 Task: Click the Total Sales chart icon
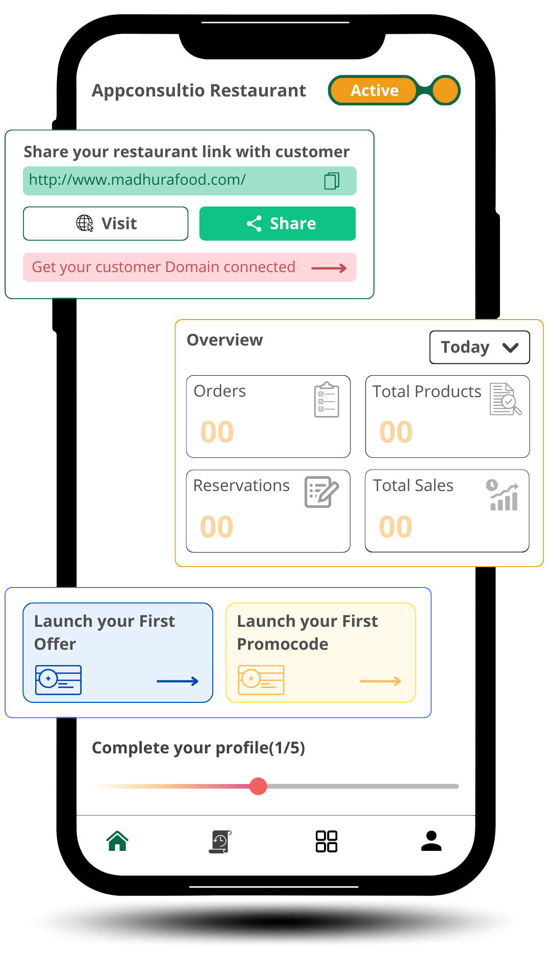(503, 495)
